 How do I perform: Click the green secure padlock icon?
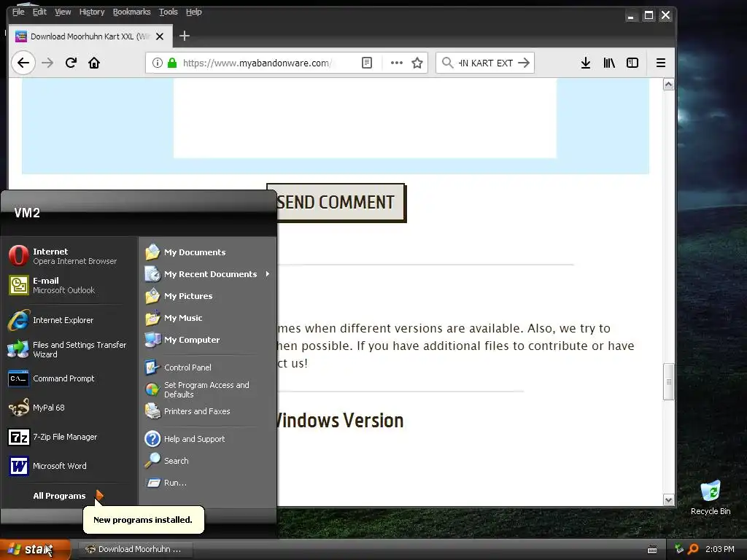(172, 63)
